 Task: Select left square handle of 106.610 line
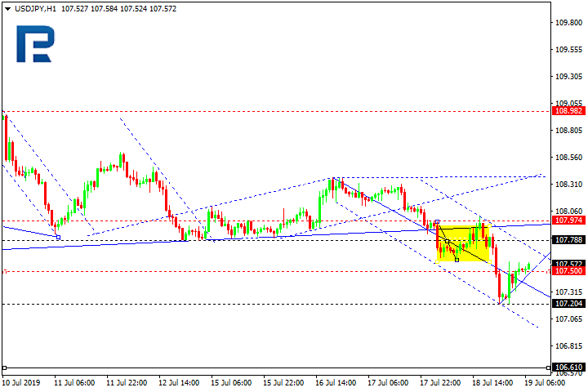click(x=3, y=367)
